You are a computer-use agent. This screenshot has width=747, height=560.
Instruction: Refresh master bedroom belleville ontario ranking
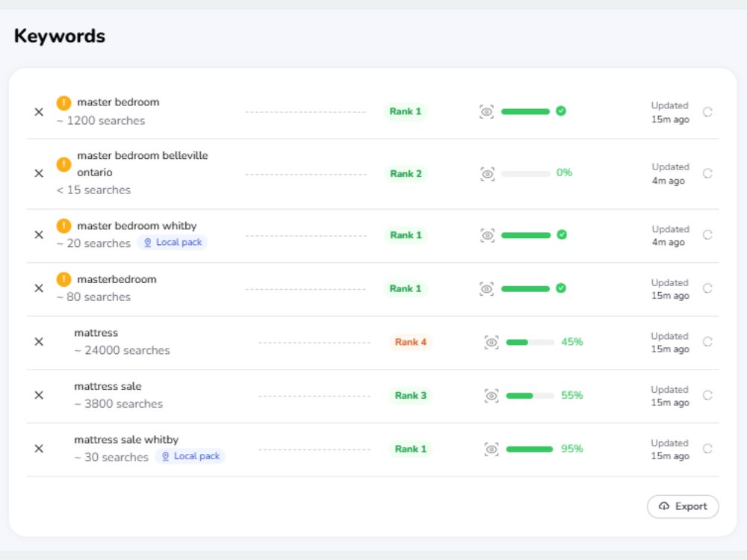pos(707,173)
